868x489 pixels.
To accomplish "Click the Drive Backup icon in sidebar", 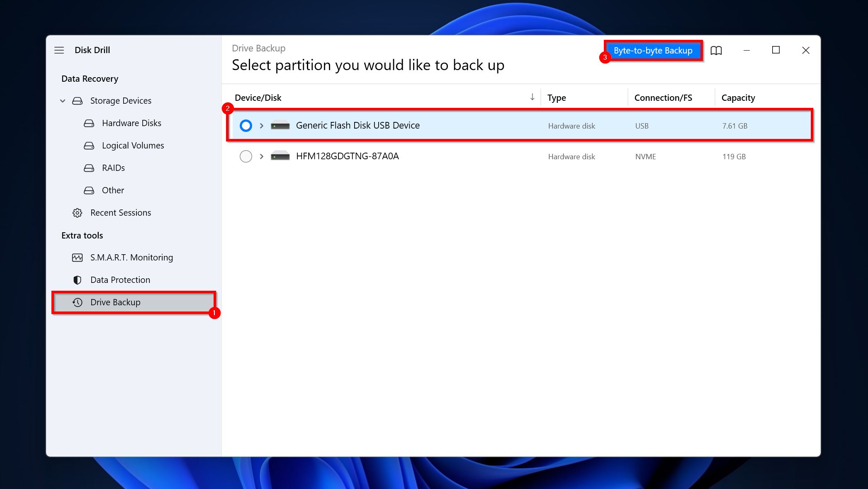I will tap(78, 302).
